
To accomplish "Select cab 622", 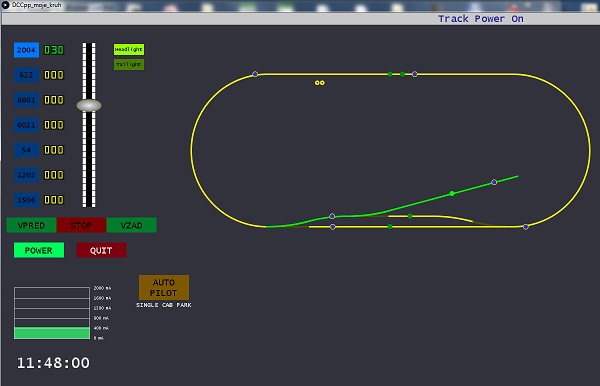I will [x=26, y=75].
